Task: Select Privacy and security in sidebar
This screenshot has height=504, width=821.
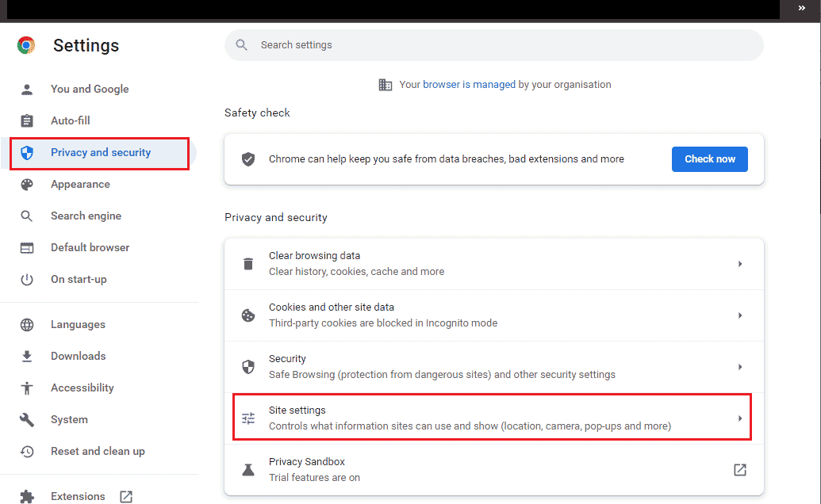Action: point(99,153)
